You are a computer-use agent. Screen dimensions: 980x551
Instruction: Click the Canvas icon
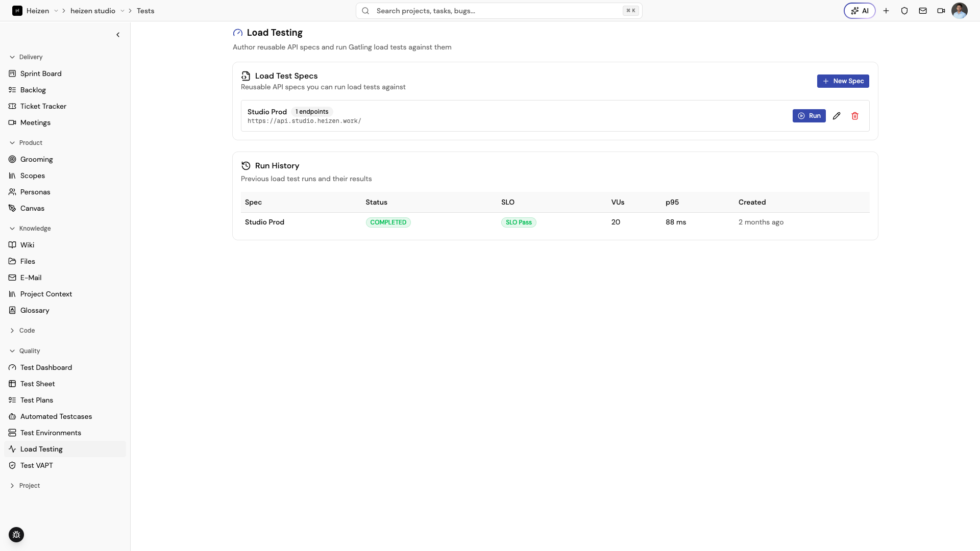tap(12, 208)
